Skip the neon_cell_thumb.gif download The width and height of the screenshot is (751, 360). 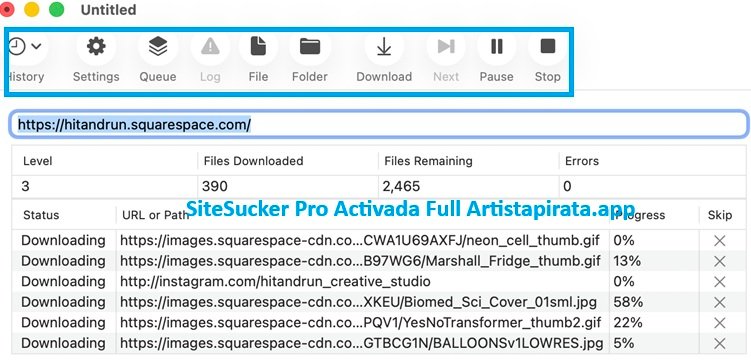click(x=719, y=241)
